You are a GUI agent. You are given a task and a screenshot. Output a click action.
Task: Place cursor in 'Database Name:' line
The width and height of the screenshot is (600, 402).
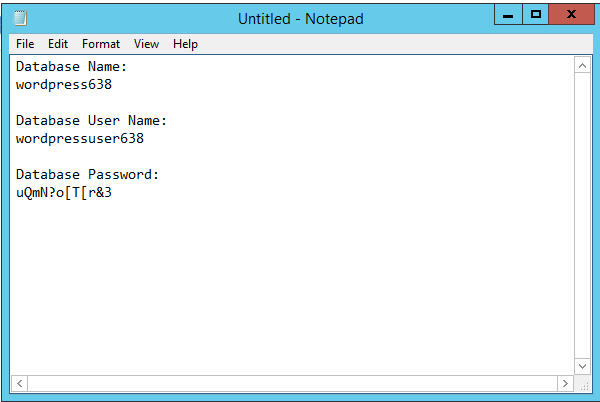pos(71,67)
